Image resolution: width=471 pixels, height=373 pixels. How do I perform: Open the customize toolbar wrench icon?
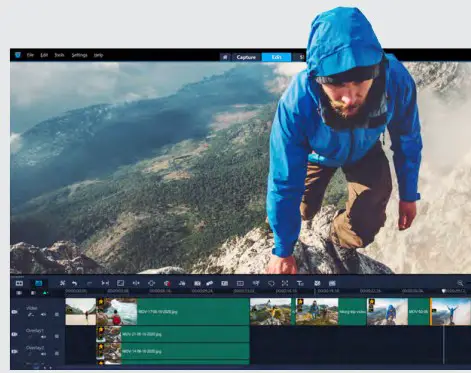[x=62, y=283]
